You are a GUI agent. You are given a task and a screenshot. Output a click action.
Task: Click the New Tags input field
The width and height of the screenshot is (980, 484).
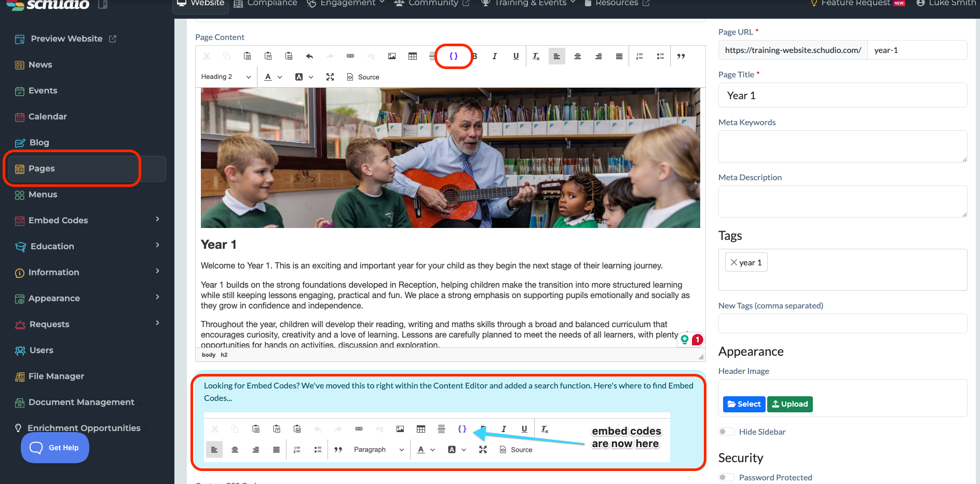(x=842, y=324)
